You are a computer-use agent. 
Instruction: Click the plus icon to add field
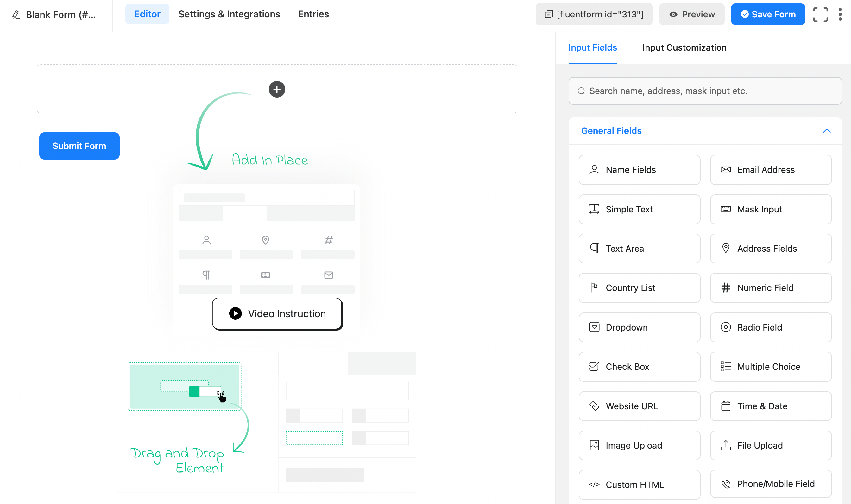click(277, 89)
